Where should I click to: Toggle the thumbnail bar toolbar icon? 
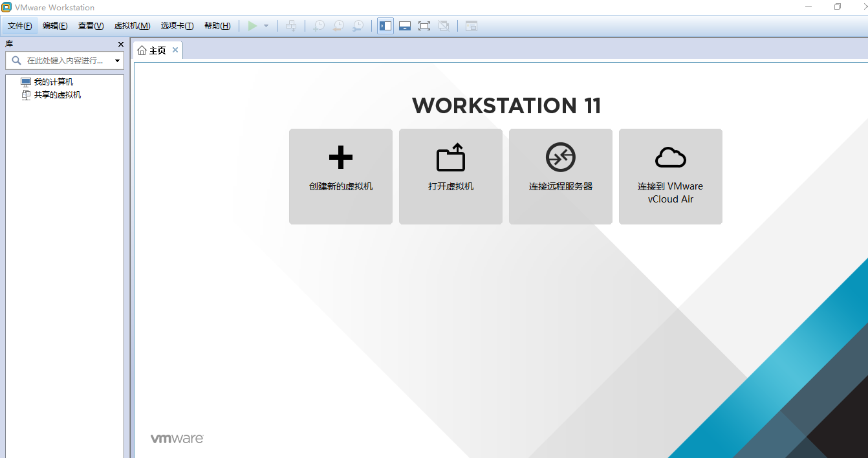[405, 26]
